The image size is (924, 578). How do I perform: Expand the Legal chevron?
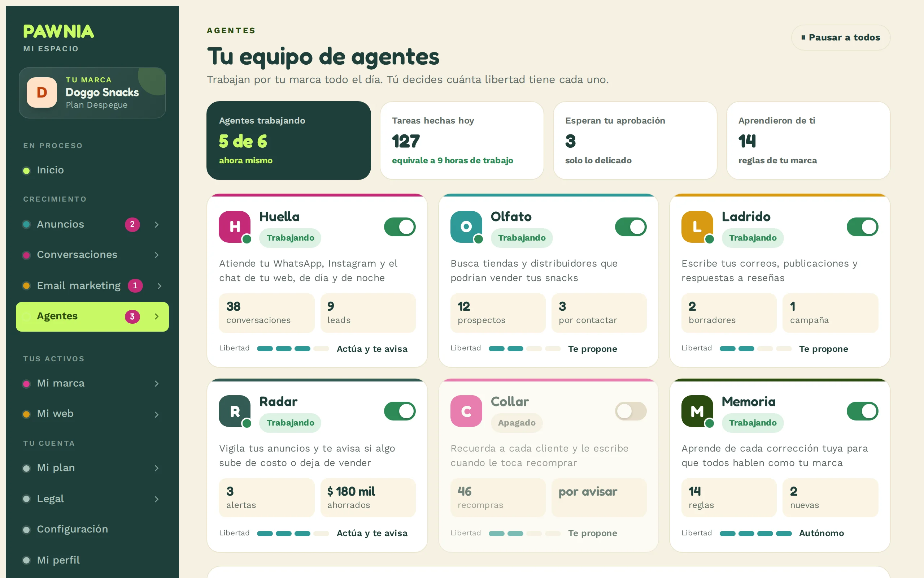point(157,499)
